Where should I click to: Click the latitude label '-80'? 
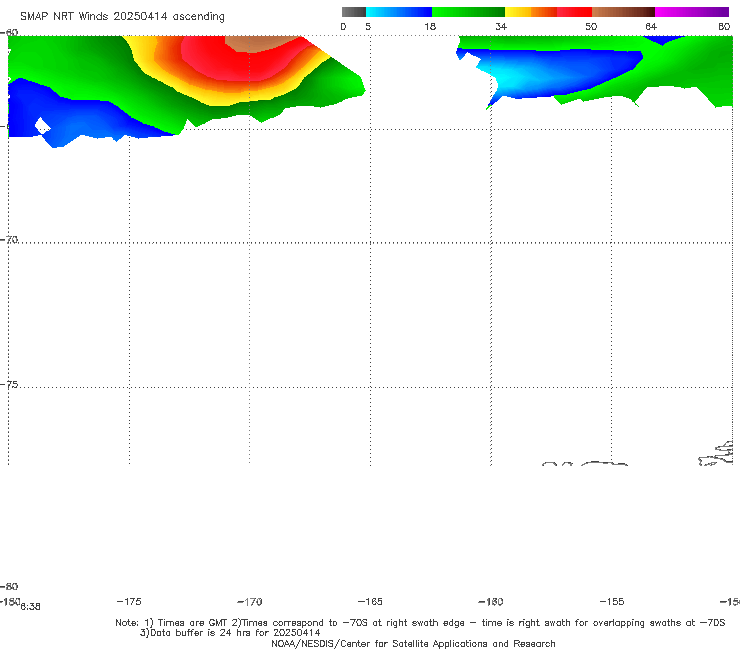pyautogui.click(x=9, y=586)
